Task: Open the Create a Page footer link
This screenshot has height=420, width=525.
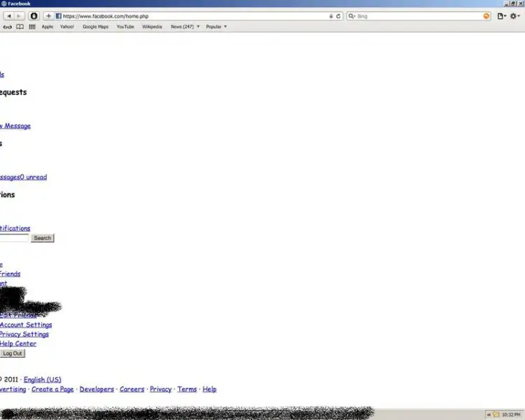Action: [52, 389]
